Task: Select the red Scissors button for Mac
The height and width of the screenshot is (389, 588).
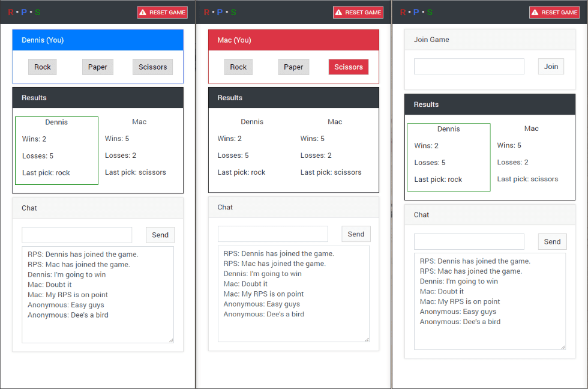Action: [x=349, y=67]
